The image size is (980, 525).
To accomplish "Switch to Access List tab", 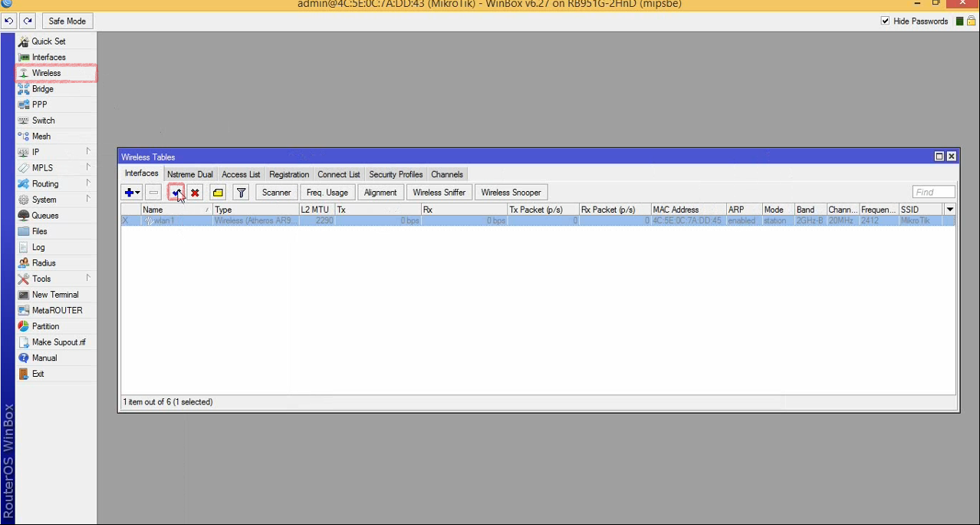I will point(241,174).
